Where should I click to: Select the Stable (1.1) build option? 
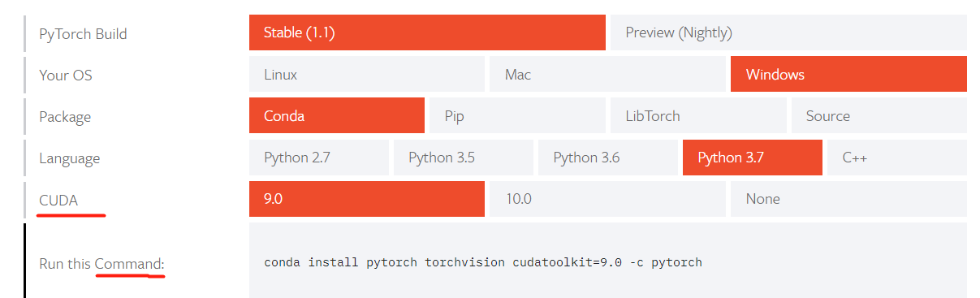coord(427,32)
